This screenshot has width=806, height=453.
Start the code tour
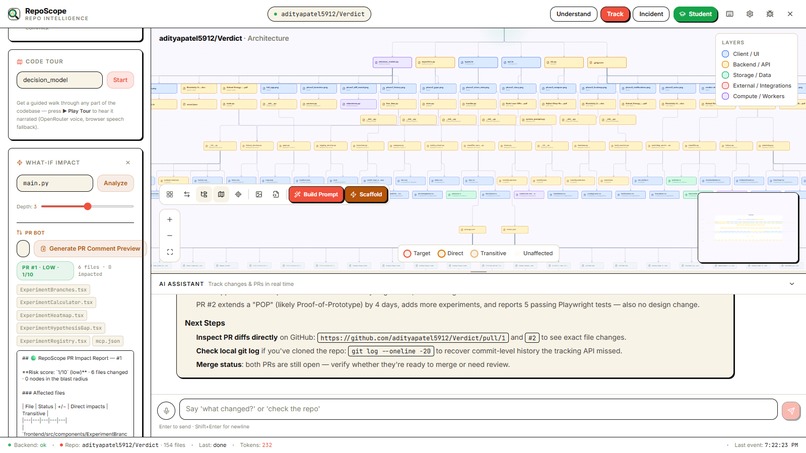tap(120, 80)
